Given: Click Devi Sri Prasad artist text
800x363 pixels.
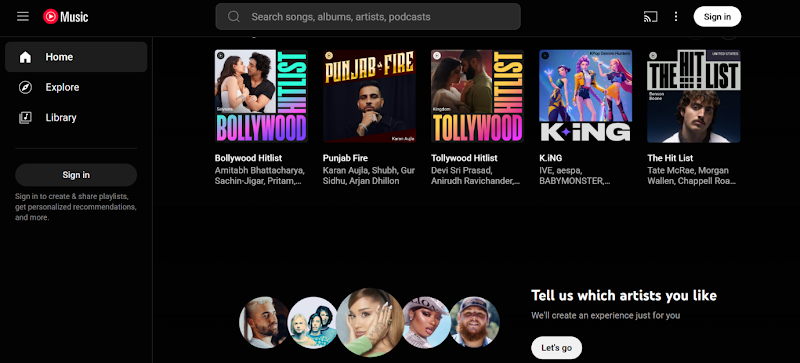Looking at the screenshot, I should (462, 171).
